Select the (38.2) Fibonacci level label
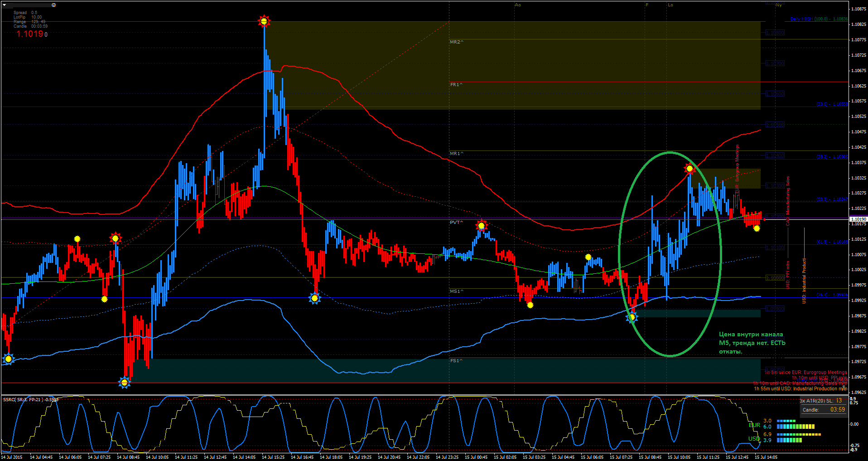 832,157
